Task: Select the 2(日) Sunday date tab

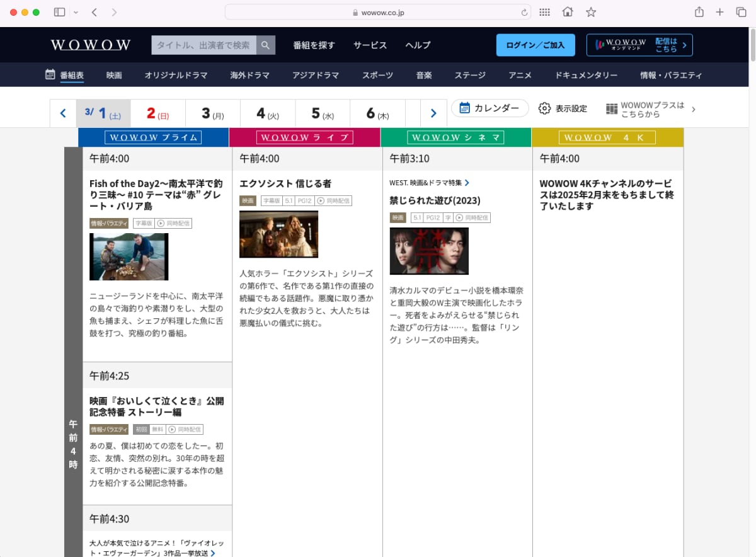Action: (156, 113)
